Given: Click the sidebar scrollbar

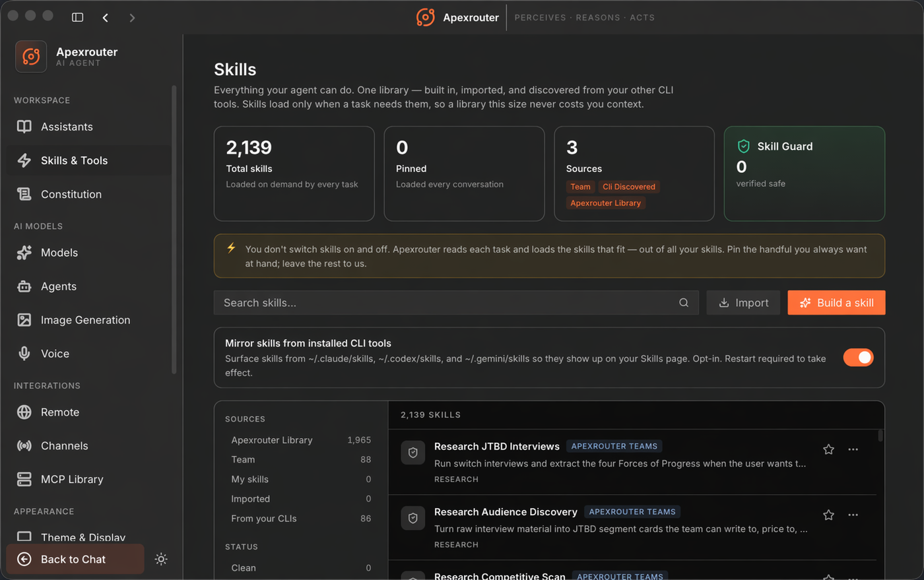Looking at the screenshot, I should (x=174, y=230).
